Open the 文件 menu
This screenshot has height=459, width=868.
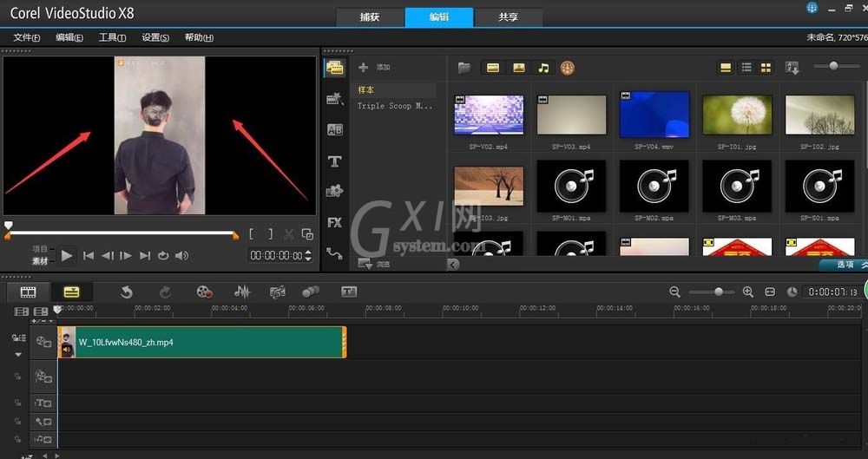pos(27,37)
